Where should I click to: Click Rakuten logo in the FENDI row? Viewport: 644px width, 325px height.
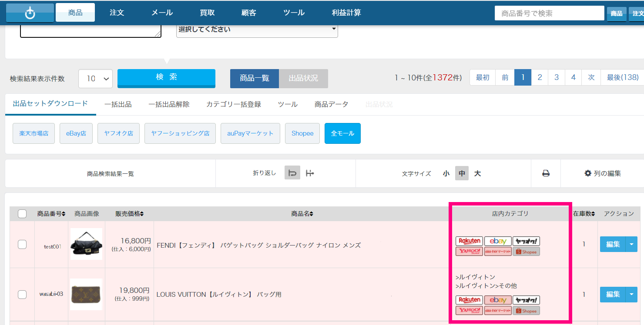(470, 241)
